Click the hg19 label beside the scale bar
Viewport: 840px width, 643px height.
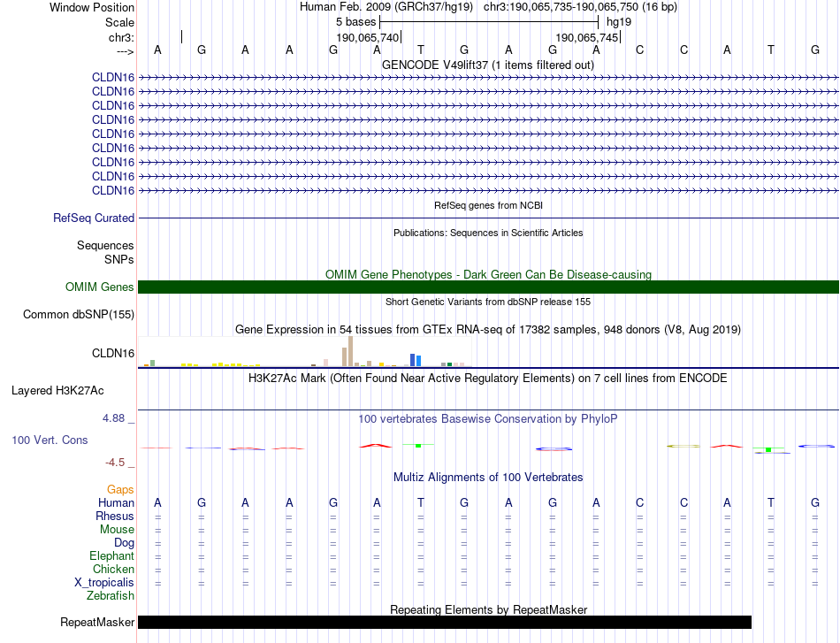pyautogui.click(x=619, y=22)
